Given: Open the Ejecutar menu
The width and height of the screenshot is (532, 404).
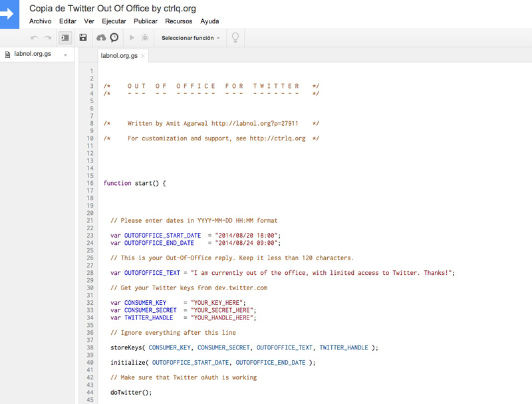Looking at the screenshot, I should [x=114, y=21].
